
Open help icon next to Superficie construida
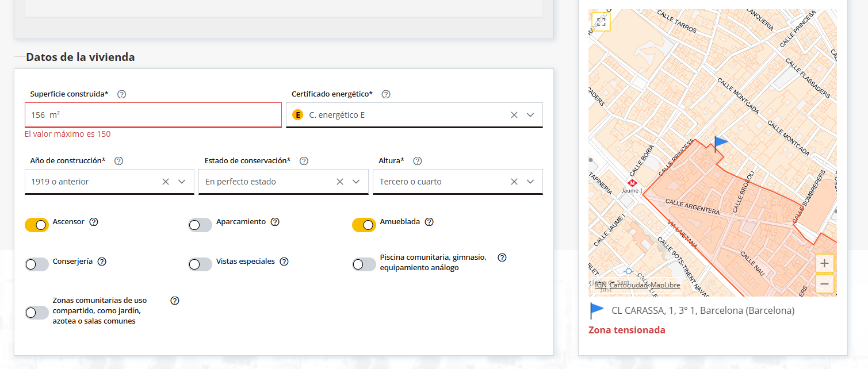pos(121,94)
